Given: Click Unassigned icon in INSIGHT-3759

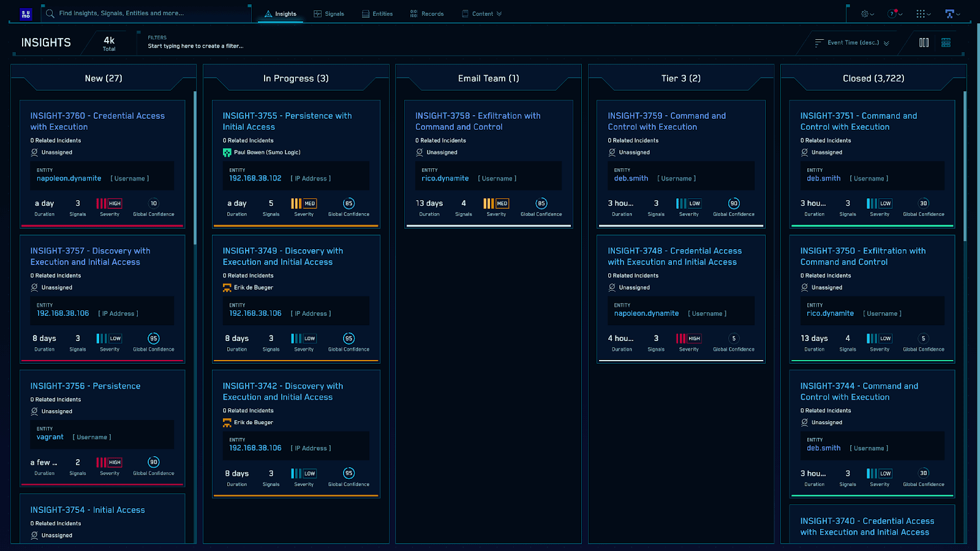Looking at the screenshot, I should [x=612, y=152].
